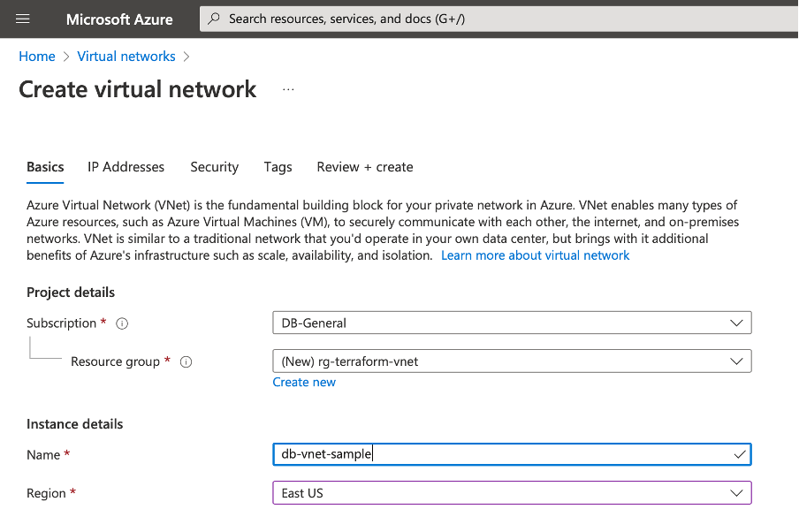Click the Name input field

coord(512,454)
